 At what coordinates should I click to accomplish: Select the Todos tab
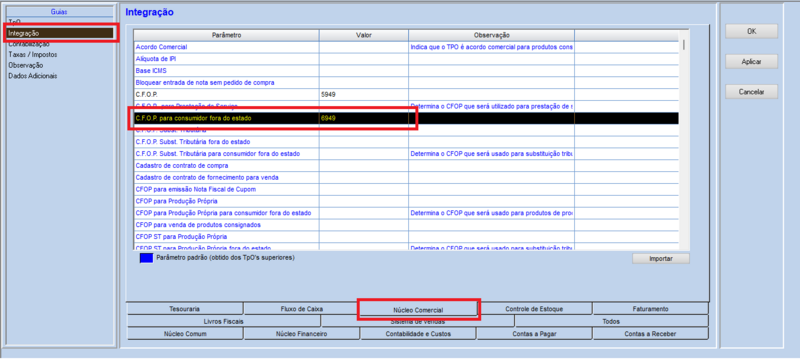[611, 322]
